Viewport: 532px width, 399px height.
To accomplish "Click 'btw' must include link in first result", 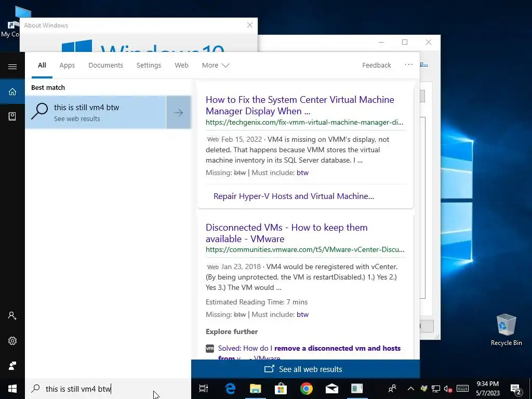I will click(302, 172).
